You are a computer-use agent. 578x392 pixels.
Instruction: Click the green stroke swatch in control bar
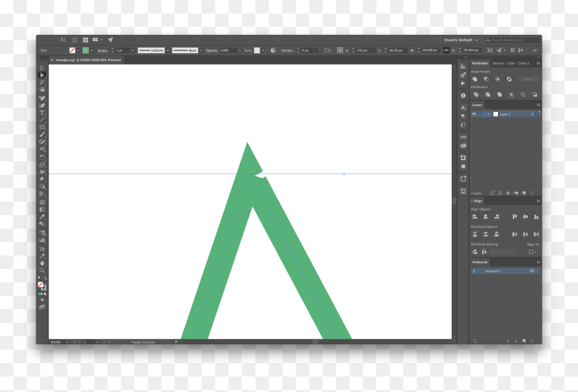[85, 50]
